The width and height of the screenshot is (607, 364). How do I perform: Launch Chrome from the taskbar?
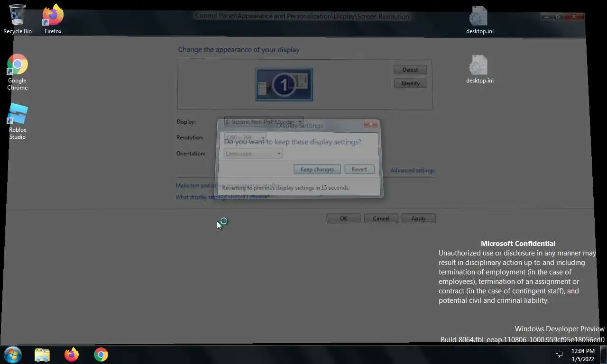101,355
